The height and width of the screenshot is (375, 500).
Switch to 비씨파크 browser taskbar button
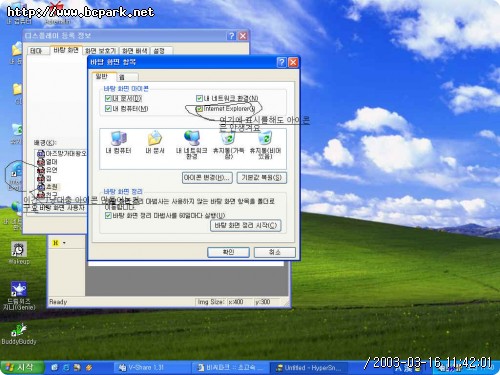(x=231, y=367)
